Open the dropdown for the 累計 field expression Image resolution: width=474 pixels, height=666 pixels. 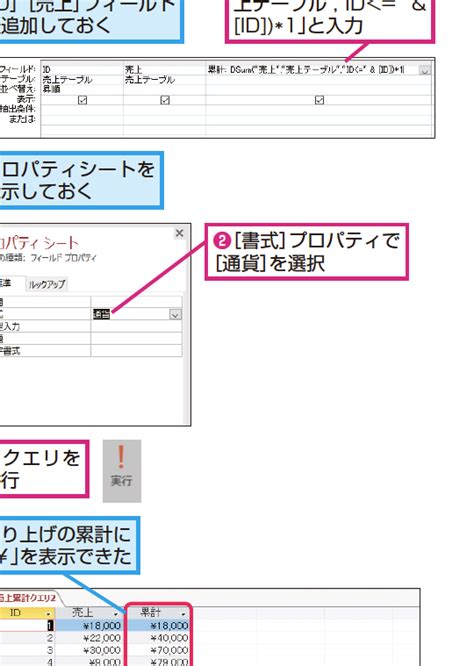[x=424, y=70]
